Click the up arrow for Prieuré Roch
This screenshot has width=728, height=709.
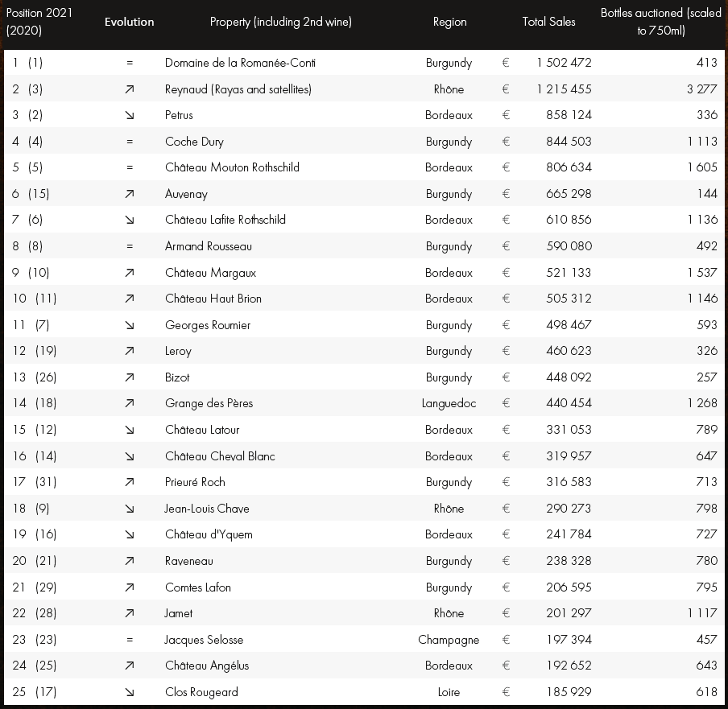click(x=130, y=482)
